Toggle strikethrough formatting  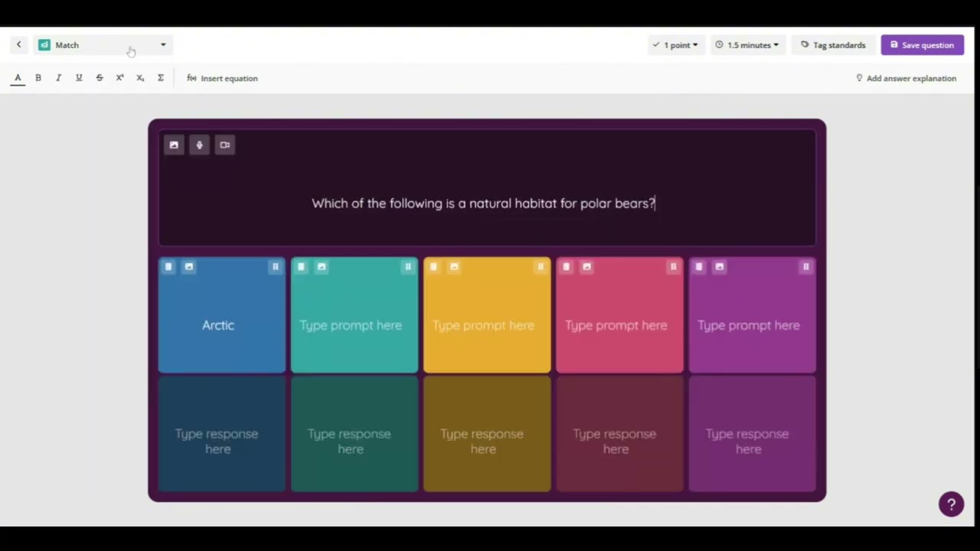click(x=100, y=78)
